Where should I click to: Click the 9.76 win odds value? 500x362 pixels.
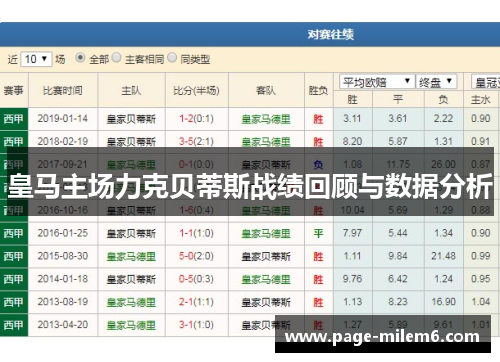click(352, 279)
